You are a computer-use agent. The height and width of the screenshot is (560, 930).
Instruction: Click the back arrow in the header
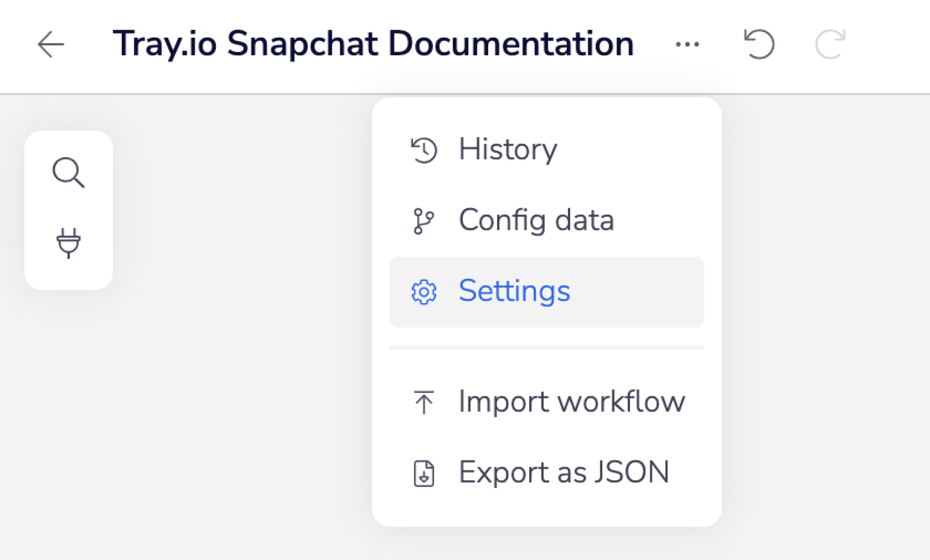pos(51,45)
